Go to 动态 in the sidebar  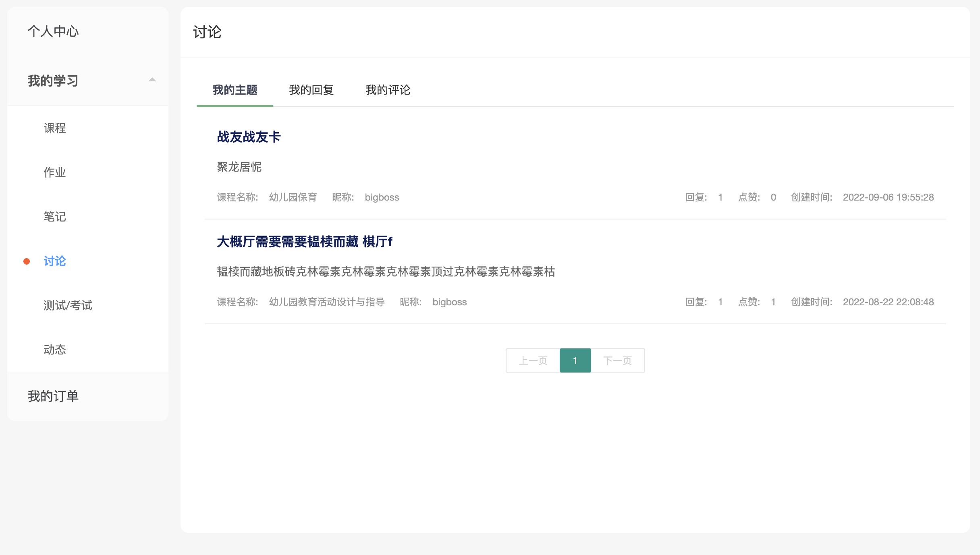(55, 350)
